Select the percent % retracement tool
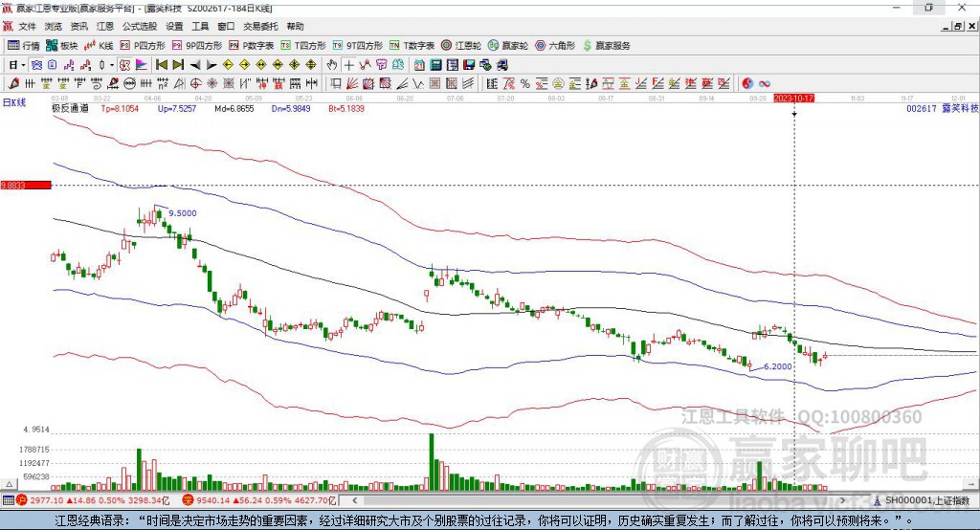Image resolution: width=980 pixels, height=530 pixels. pyautogui.click(x=525, y=84)
